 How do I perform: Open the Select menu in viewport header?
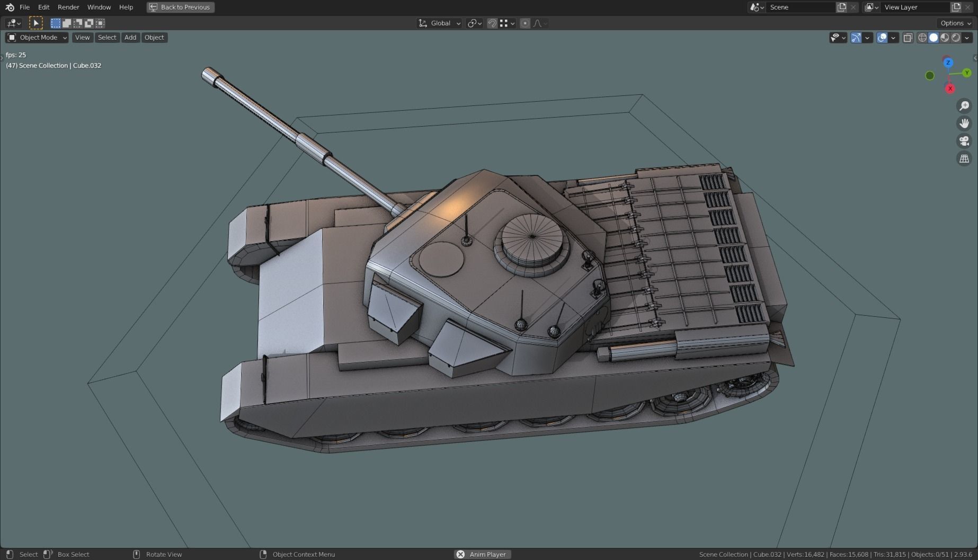point(107,37)
